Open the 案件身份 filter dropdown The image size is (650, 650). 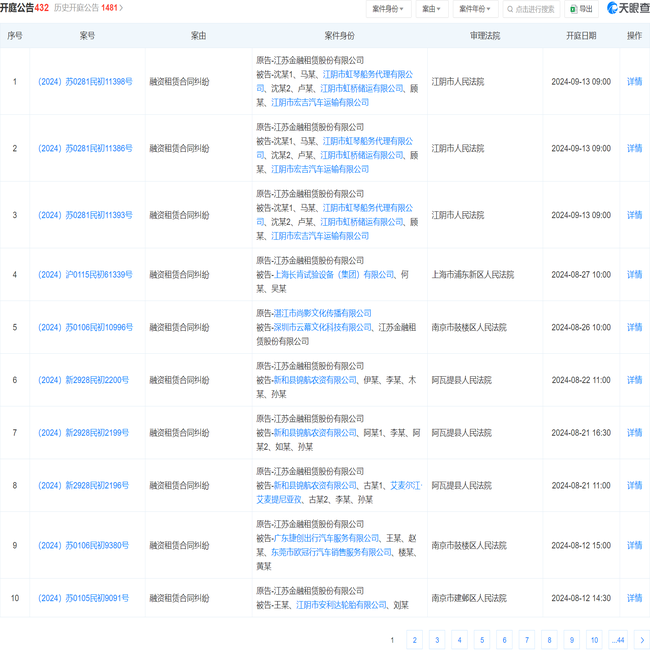(x=388, y=9)
